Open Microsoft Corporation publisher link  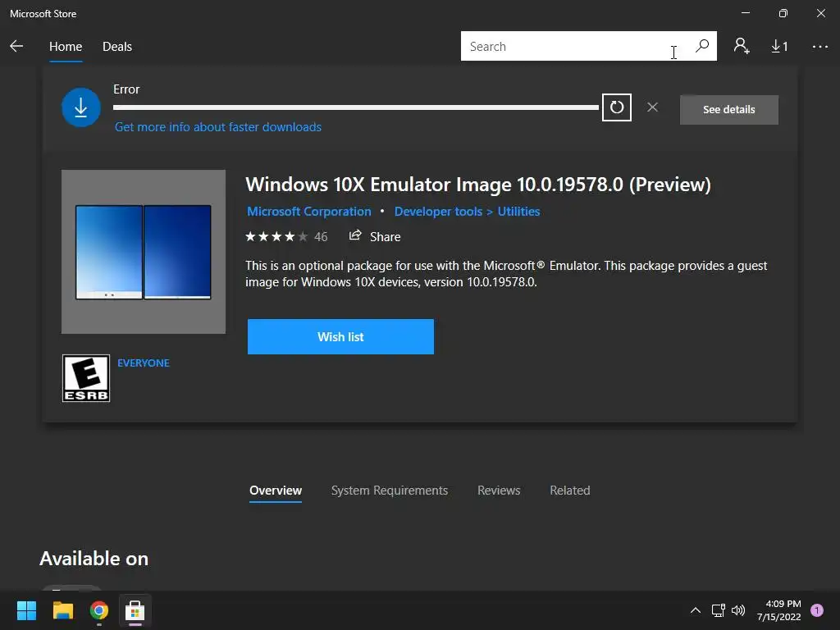click(309, 212)
